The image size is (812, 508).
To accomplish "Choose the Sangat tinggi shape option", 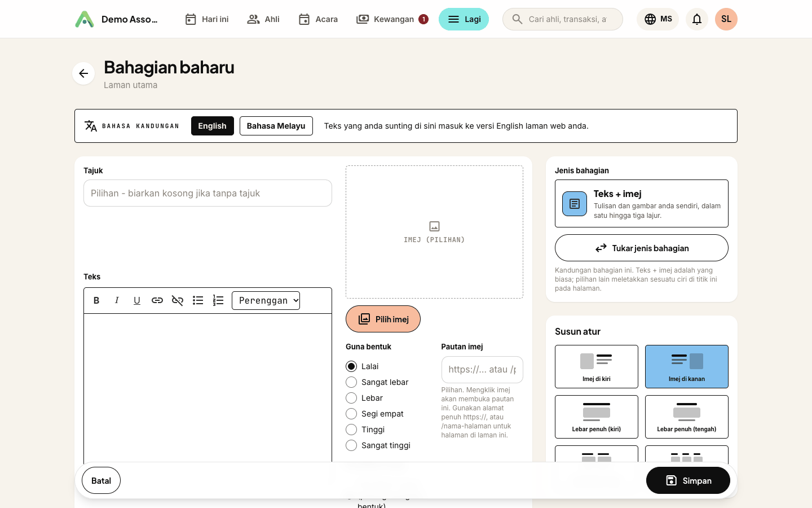I will pos(351,445).
